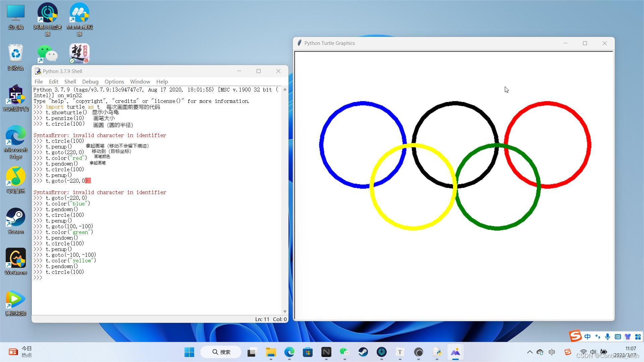Click the Help menu in IDLE
This screenshot has width=644, height=362.
click(162, 81)
